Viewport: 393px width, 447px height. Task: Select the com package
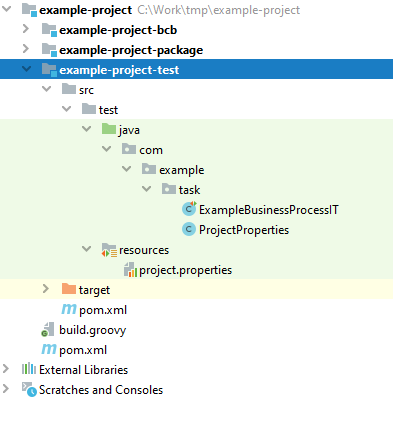151,150
